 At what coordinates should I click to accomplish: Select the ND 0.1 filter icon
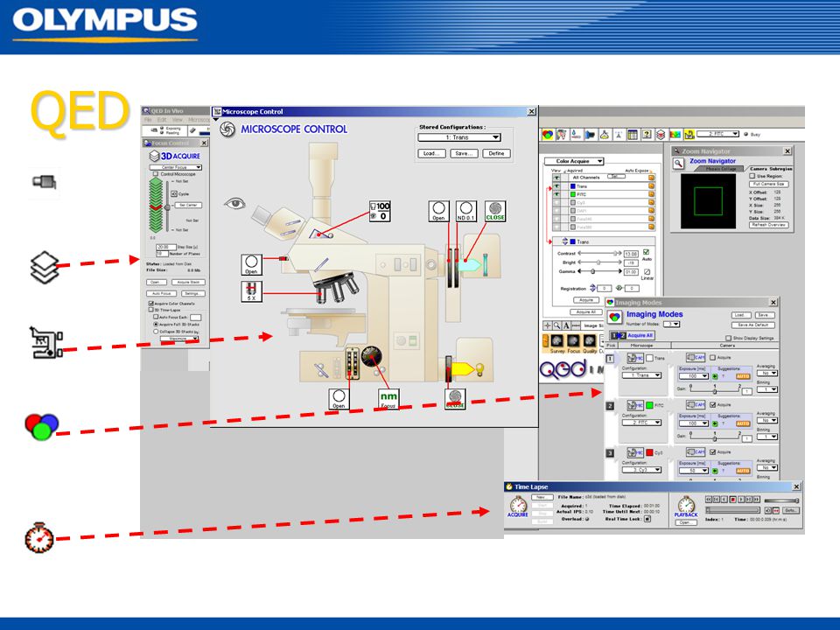[x=466, y=211]
